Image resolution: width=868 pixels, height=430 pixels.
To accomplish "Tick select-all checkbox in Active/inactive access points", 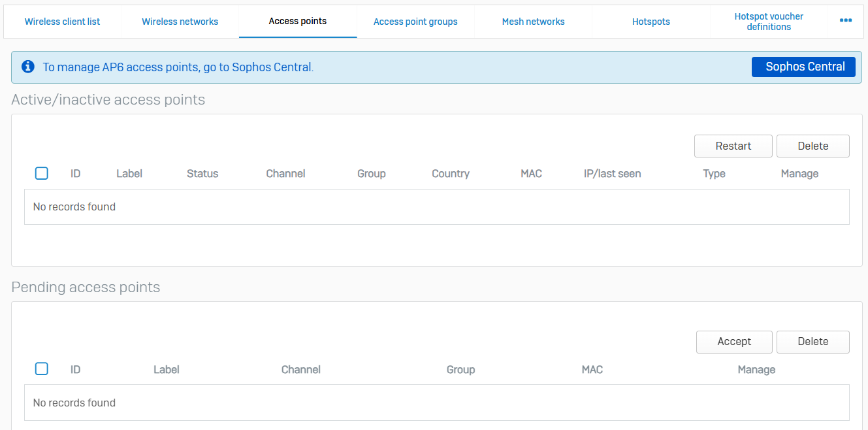I will point(42,173).
